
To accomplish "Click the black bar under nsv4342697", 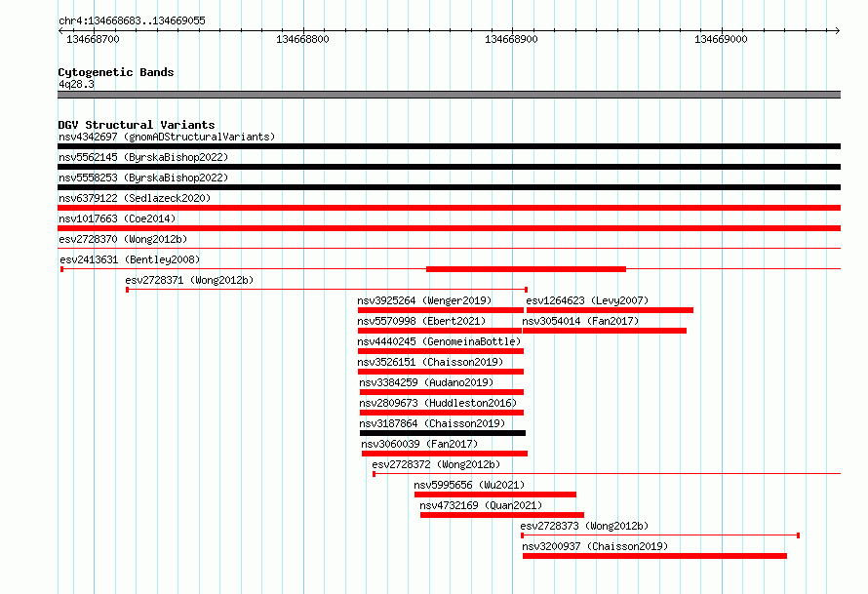I will [x=449, y=146].
